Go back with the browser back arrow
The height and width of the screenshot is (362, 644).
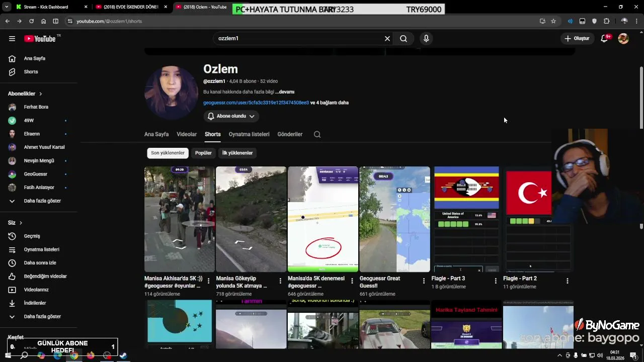[7, 21]
